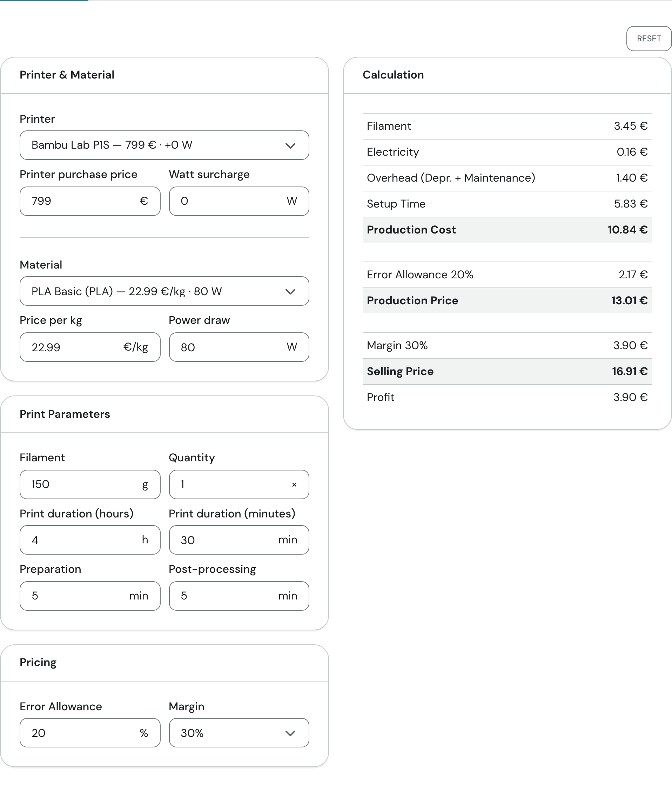Click the Overhead (Depr. + Maintenance) label
The width and height of the screenshot is (672, 793).
pyautogui.click(x=451, y=178)
